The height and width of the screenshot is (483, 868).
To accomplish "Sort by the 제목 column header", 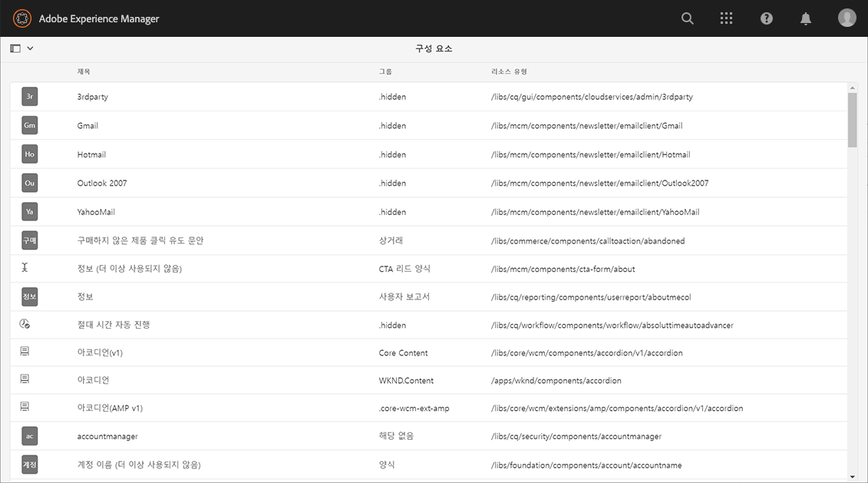I will [84, 71].
